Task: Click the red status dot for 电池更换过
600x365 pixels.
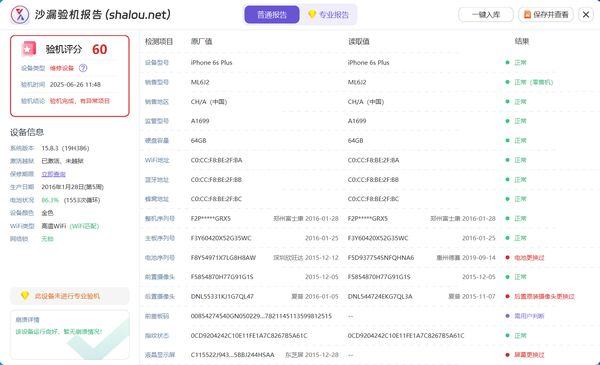Action: pyautogui.click(x=507, y=257)
